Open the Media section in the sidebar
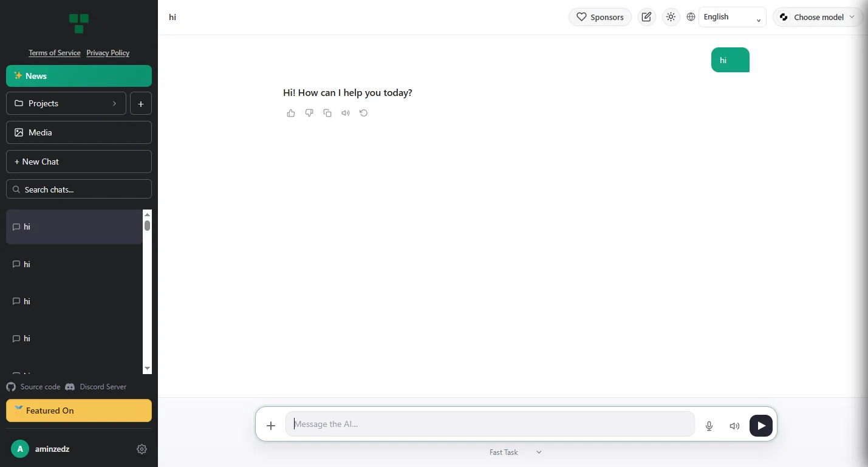Image resolution: width=868 pixels, height=467 pixels. tap(79, 132)
